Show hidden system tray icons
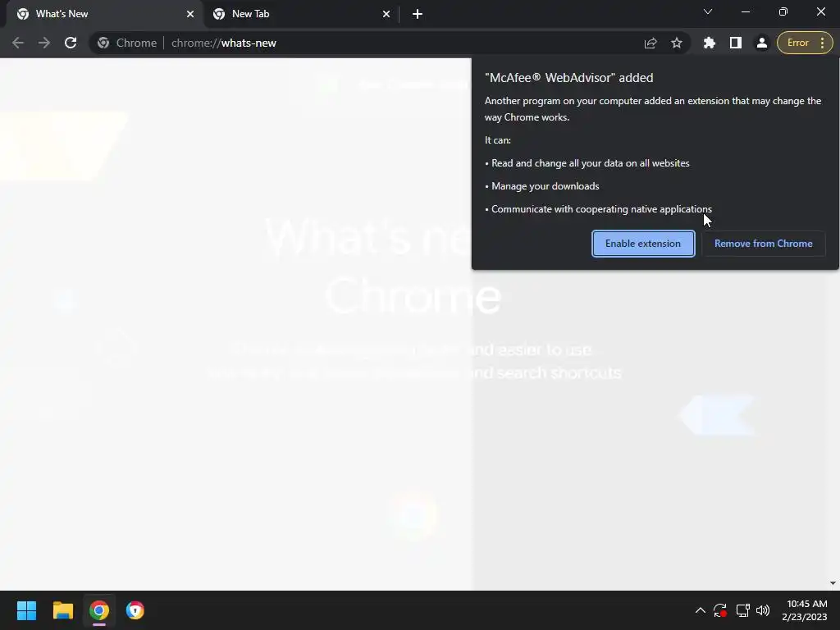This screenshot has width=840, height=630. pos(701,610)
